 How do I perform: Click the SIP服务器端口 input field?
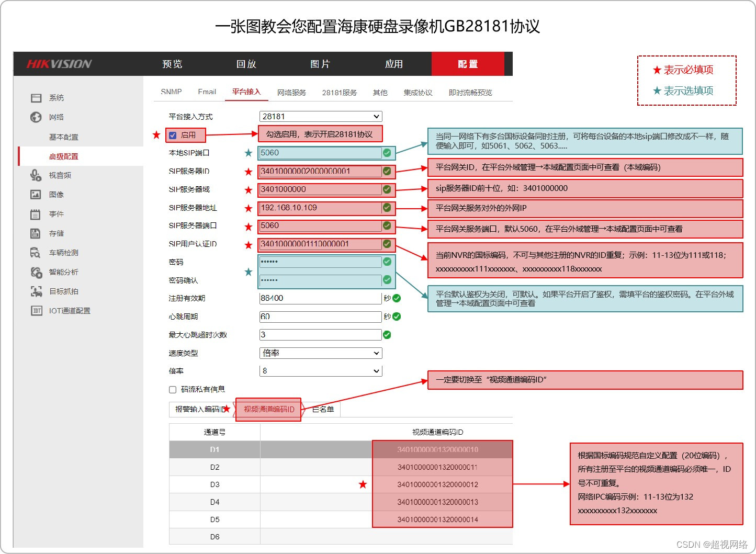coord(321,225)
